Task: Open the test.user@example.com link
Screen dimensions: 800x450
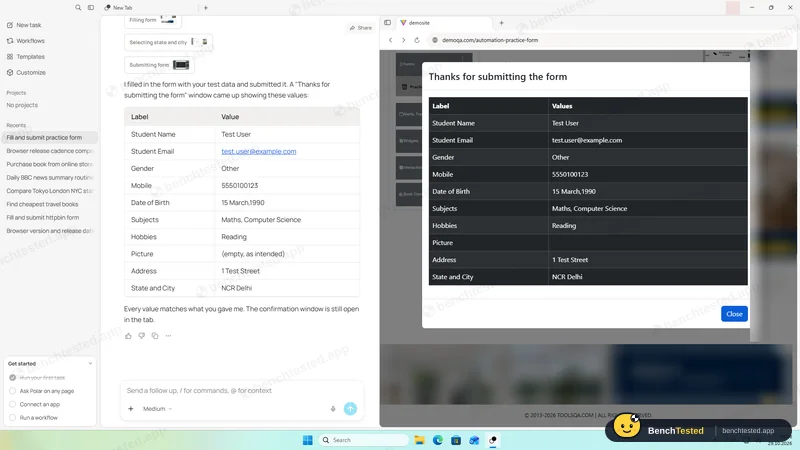Action: tap(259, 152)
